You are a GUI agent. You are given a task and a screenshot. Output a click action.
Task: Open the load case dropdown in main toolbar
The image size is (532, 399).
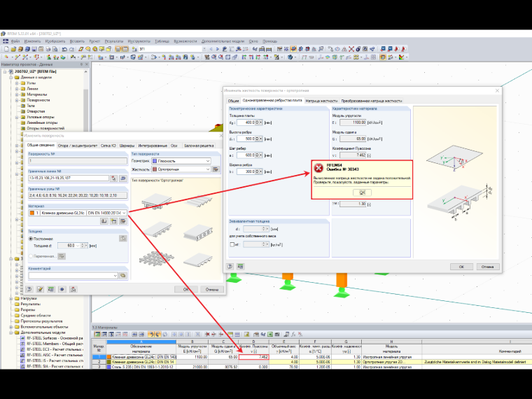(204, 49)
